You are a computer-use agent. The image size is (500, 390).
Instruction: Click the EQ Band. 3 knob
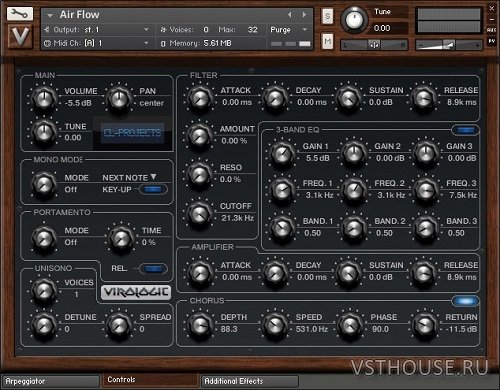tap(425, 228)
